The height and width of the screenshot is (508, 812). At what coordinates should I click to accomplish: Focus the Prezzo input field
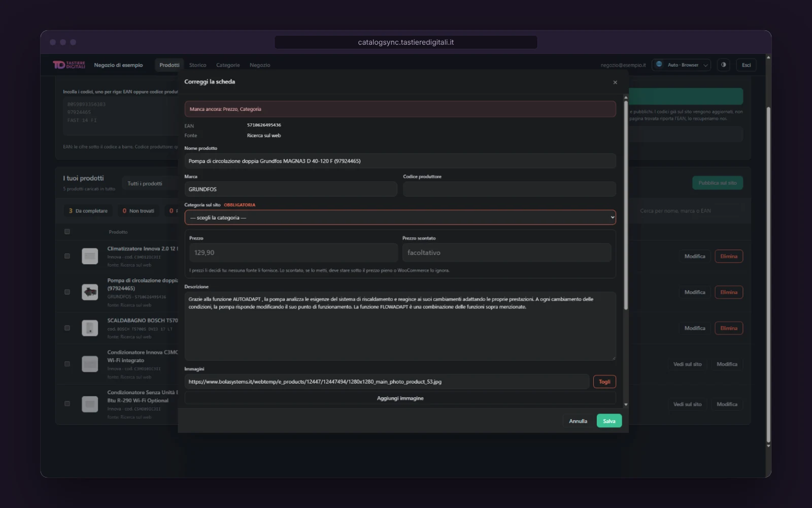tap(293, 252)
